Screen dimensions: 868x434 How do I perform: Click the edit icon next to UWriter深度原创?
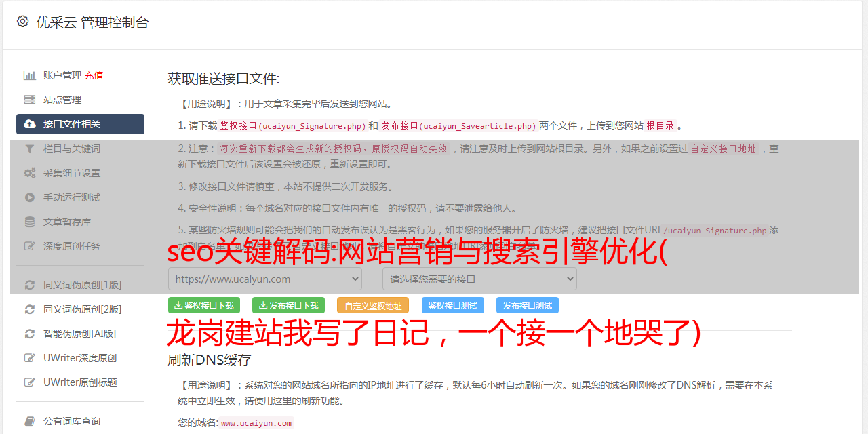coord(30,358)
